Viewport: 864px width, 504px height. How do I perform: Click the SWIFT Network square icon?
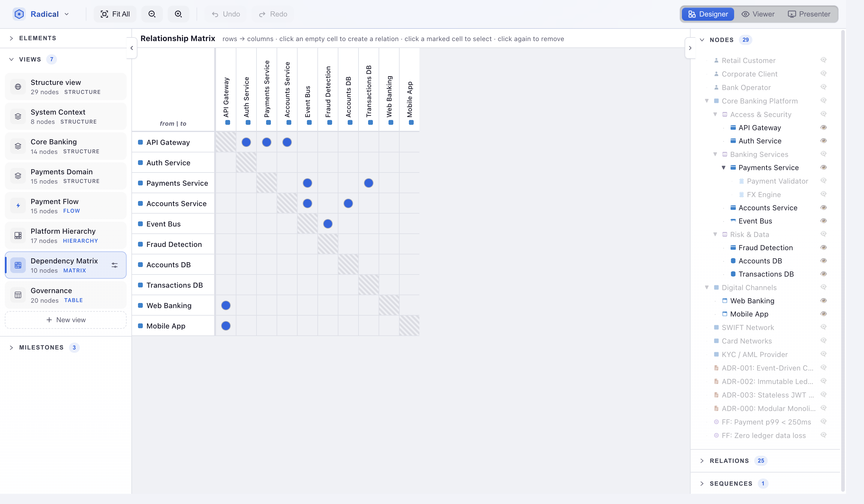tap(716, 327)
